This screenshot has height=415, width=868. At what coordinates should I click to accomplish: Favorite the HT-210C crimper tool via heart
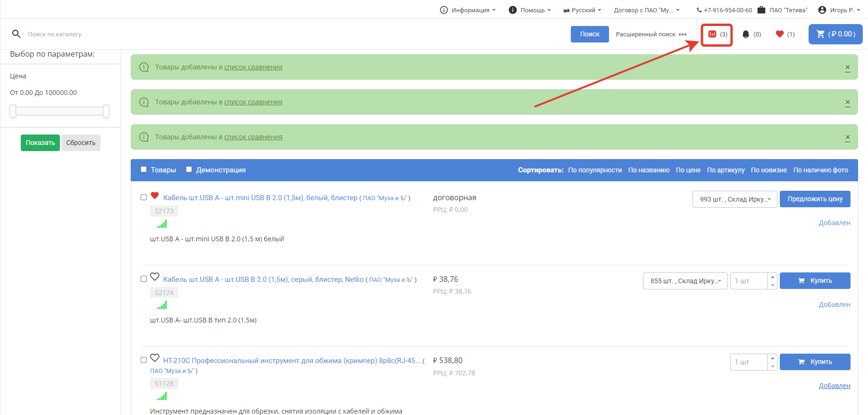click(x=155, y=358)
